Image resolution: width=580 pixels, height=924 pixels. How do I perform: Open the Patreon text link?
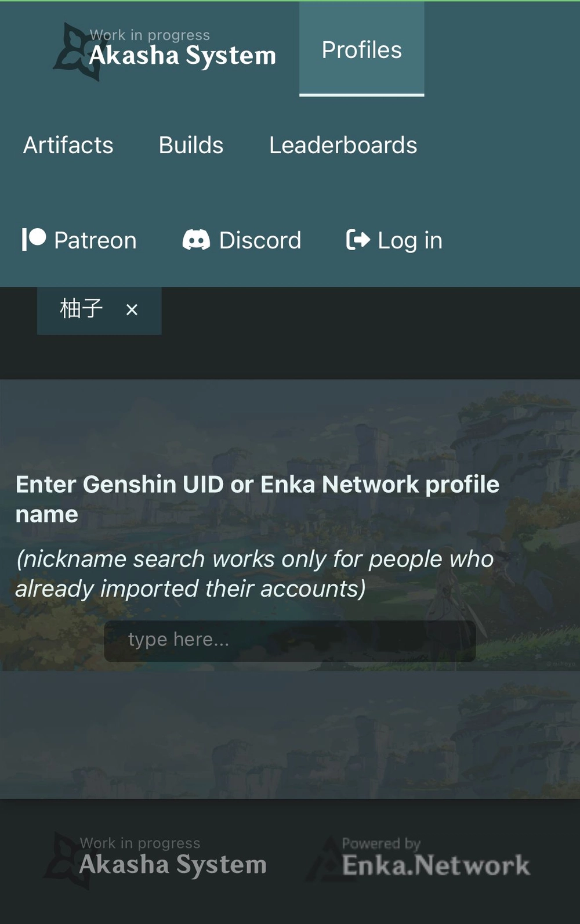coord(95,240)
